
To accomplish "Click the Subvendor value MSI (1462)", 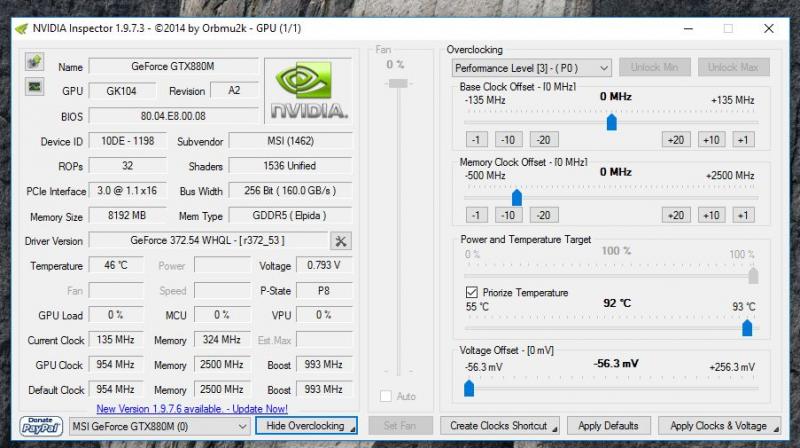I will pyautogui.click(x=290, y=141).
